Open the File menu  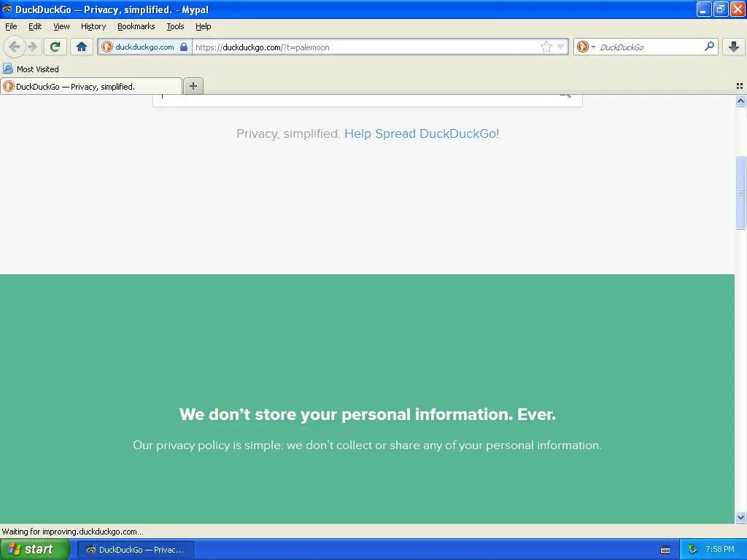pos(11,27)
